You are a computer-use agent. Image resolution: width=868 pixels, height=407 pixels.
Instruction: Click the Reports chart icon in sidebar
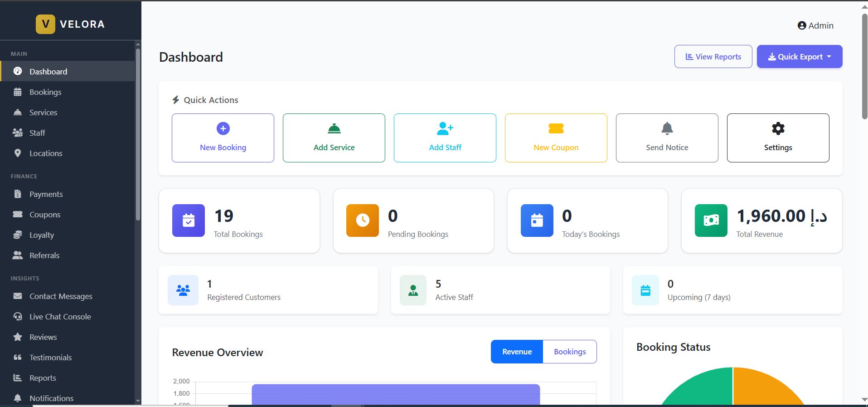coord(18,378)
